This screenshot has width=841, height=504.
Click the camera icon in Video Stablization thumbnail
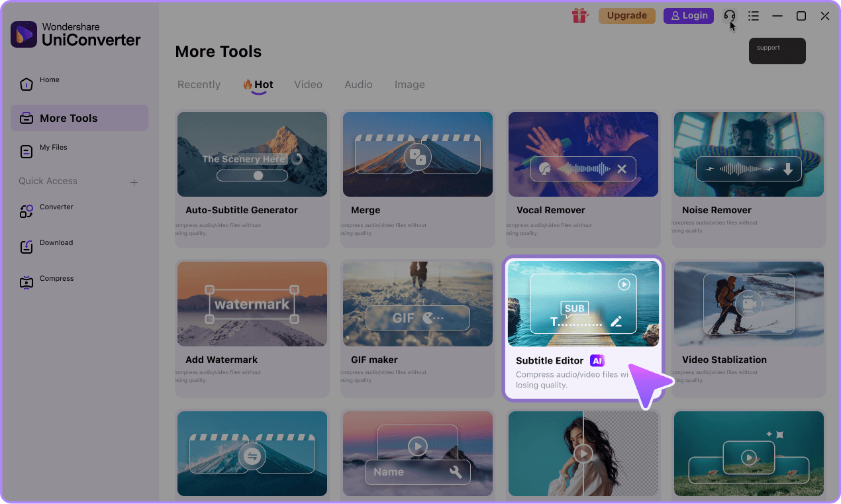[749, 303]
